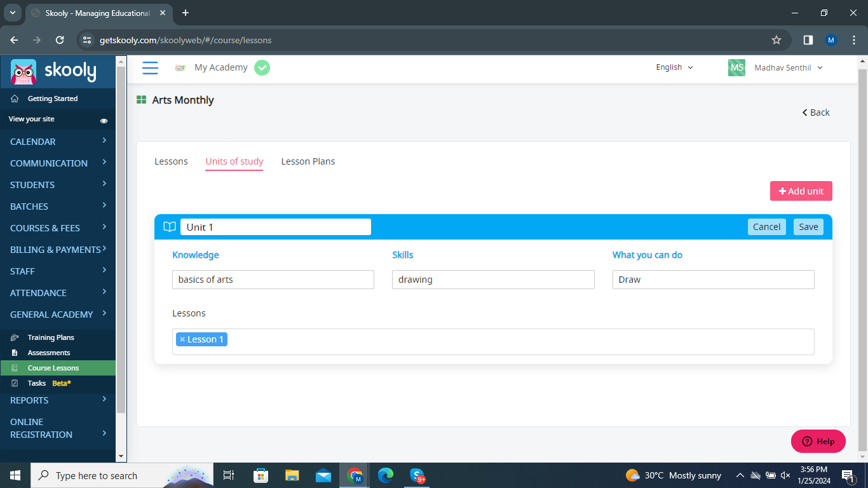The height and width of the screenshot is (488, 868).
Task: Go Back to the previous page
Action: coord(816,112)
